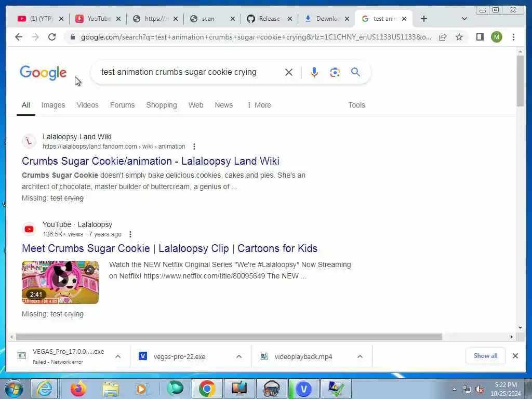Submit search with the magnifier icon
This screenshot has width=532, height=399.
pyautogui.click(x=355, y=72)
